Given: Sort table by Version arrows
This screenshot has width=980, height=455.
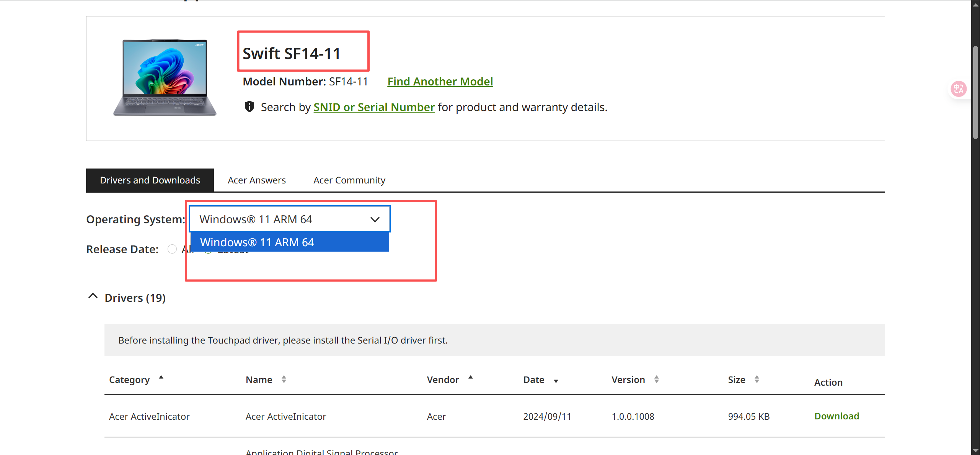Looking at the screenshot, I should pyautogui.click(x=656, y=380).
